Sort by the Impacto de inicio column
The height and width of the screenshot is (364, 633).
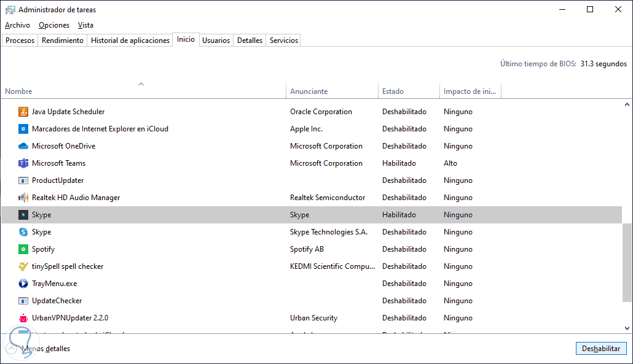tap(470, 91)
